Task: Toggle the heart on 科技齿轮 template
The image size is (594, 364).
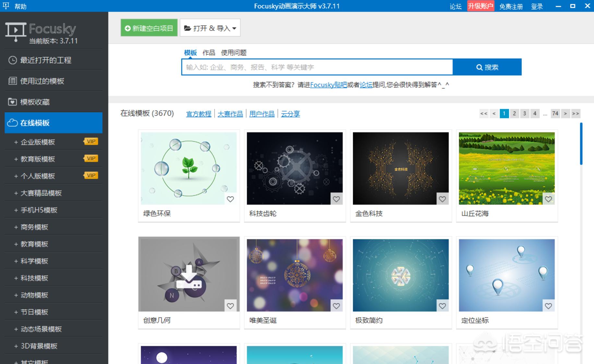Action: [x=336, y=199]
